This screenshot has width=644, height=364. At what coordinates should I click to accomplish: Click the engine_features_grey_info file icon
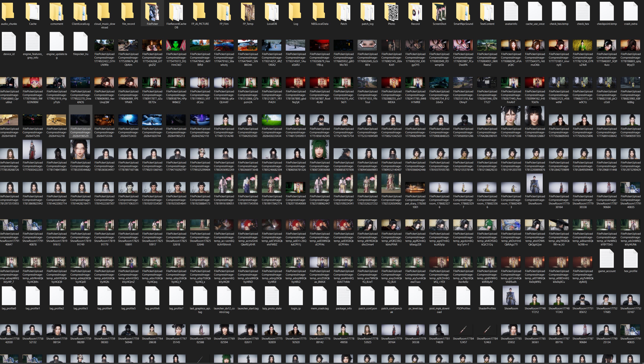[33, 41]
